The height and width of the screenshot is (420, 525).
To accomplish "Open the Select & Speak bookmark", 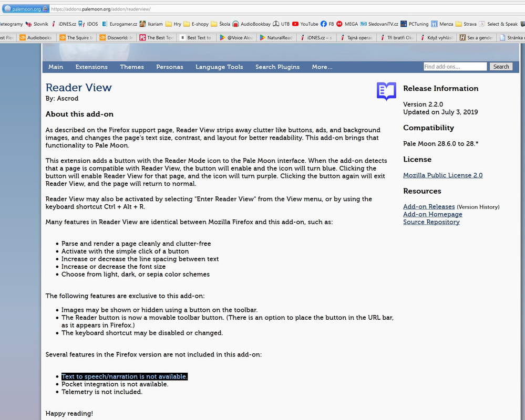I will (499, 24).
